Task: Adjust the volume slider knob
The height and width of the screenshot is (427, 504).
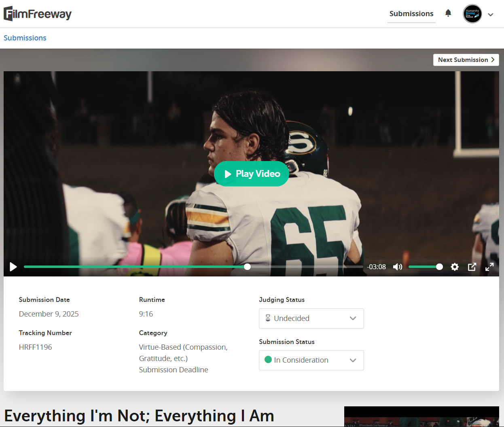Action: click(439, 267)
